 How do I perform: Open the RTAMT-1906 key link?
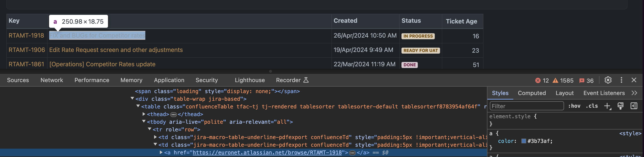(x=27, y=50)
